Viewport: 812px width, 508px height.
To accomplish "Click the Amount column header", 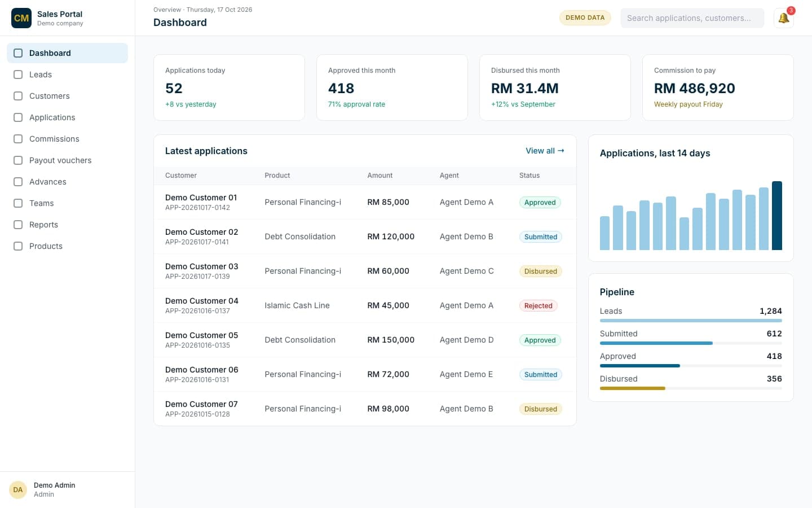I will point(380,176).
